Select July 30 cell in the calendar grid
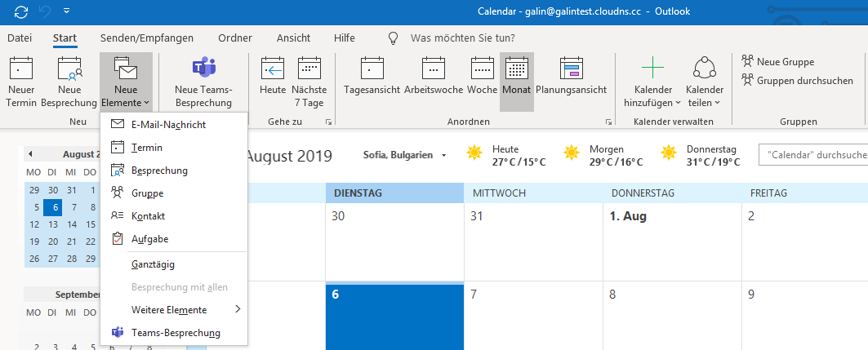 pos(394,241)
